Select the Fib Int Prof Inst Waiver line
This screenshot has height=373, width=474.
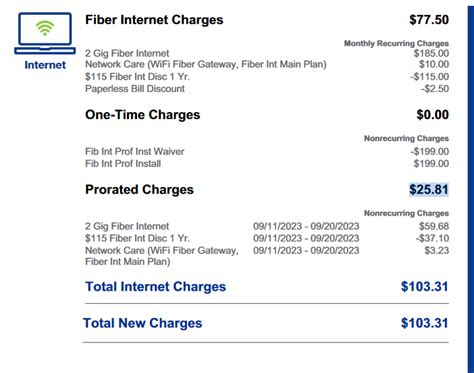[x=135, y=151]
